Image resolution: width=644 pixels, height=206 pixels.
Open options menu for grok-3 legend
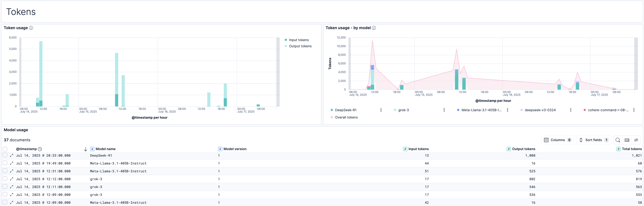[x=444, y=110]
